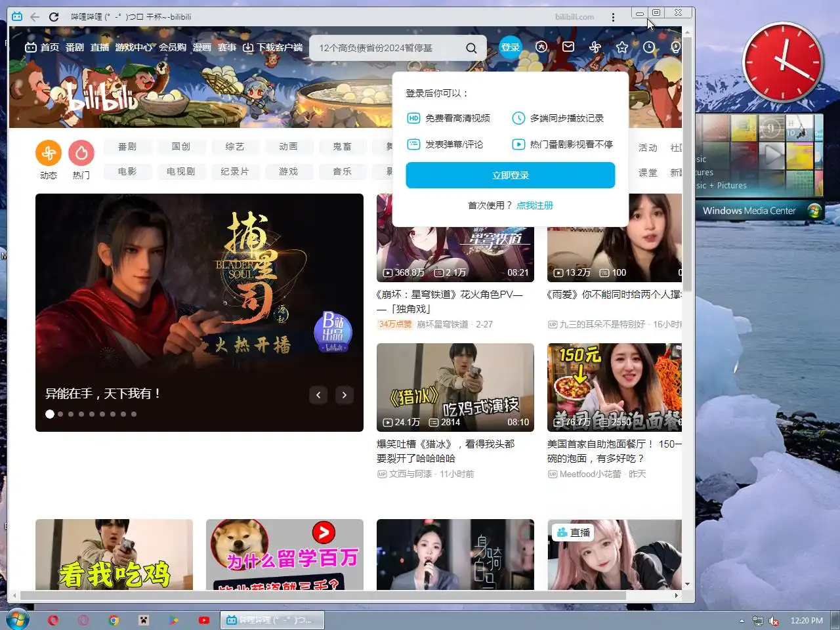Open 会员购 in the header nav
The height and width of the screenshot is (630, 840).
coord(173,47)
